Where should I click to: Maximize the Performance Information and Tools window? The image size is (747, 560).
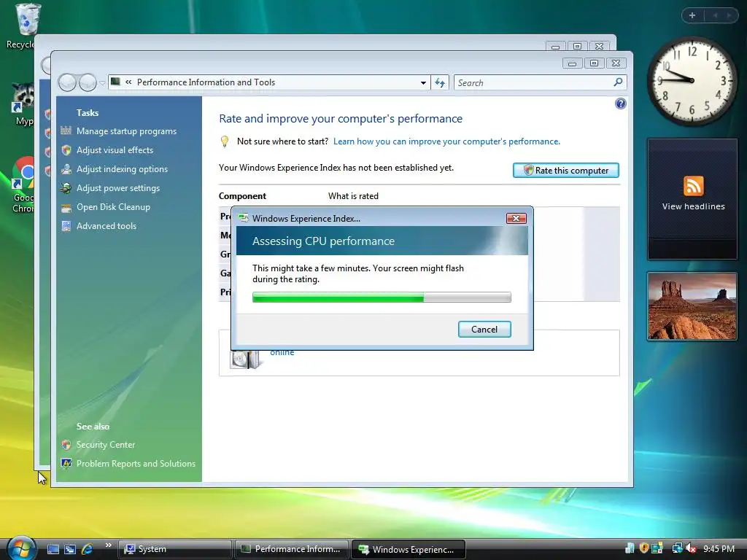(x=594, y=63)
